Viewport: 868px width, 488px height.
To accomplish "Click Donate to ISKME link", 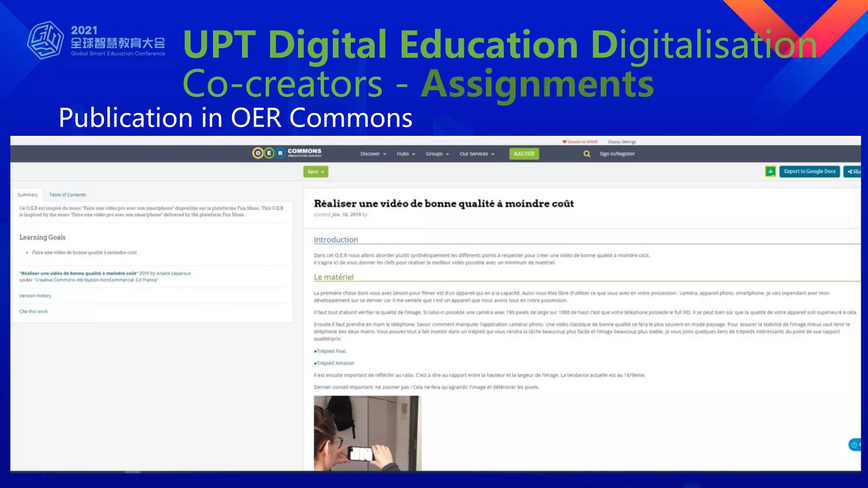I will click(580, 142).
